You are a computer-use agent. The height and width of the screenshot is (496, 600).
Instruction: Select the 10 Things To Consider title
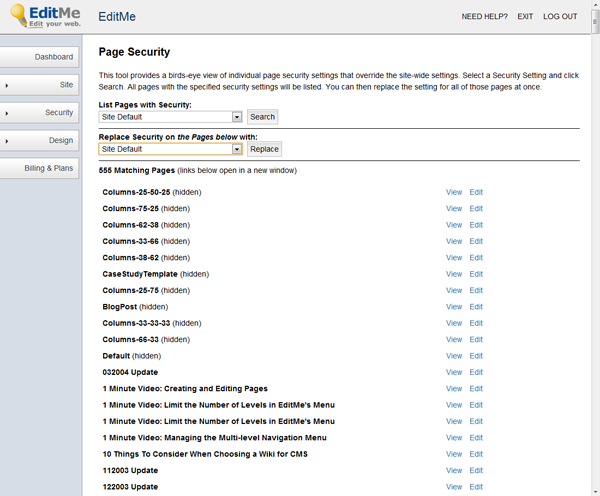tap(205, 454)
